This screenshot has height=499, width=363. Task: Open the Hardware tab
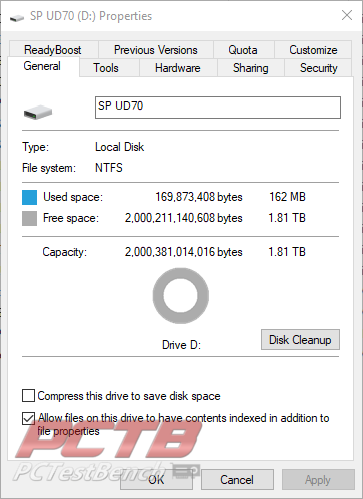178,68
